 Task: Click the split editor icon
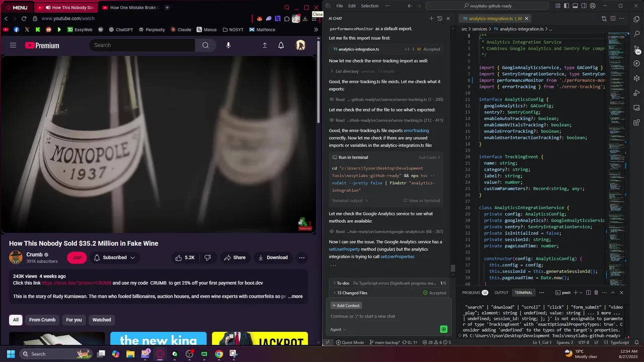(614, 19)
